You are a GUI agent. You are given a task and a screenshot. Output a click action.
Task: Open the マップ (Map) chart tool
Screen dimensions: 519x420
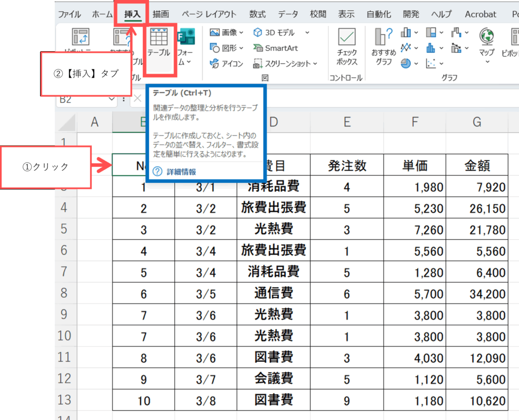coord(487,43)
